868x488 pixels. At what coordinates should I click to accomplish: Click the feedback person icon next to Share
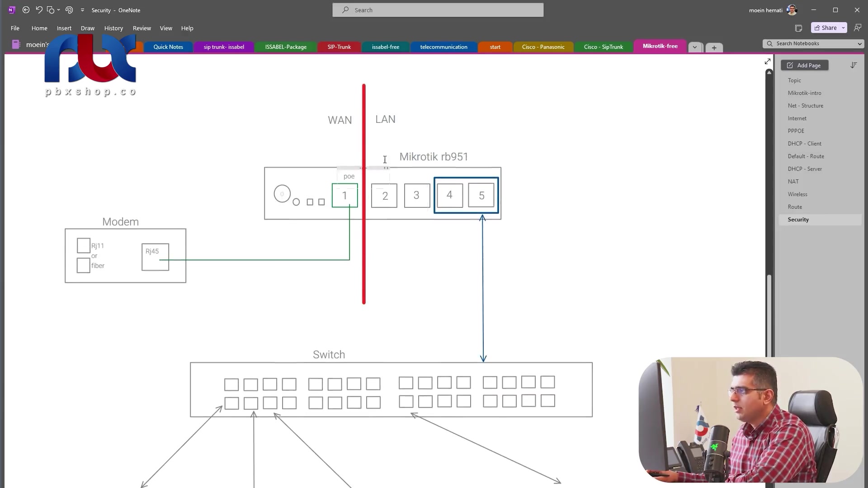pyautogui.click(x=857, y=28)
